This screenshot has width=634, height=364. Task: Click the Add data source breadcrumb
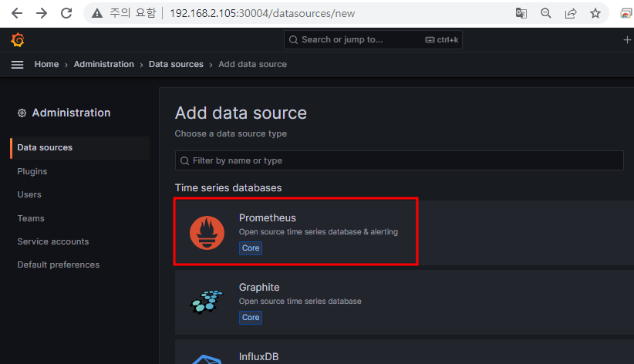coord(253,64)
